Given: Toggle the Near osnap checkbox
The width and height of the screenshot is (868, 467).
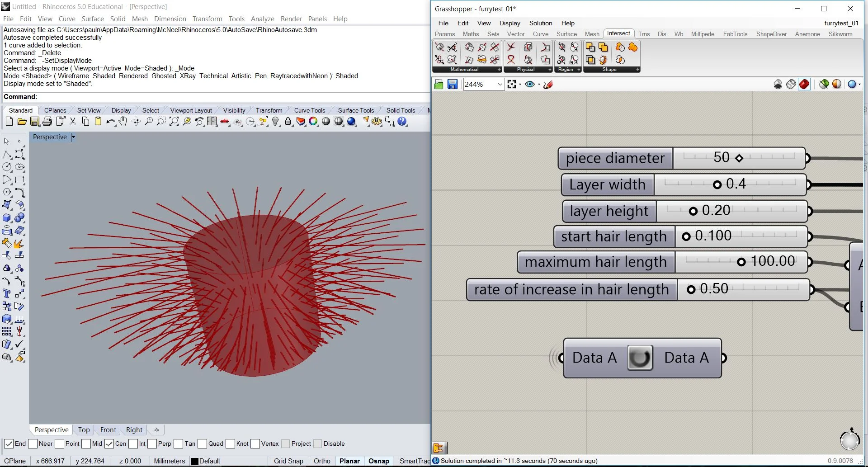Looking at the screenshot, I should tap(33, 444).
